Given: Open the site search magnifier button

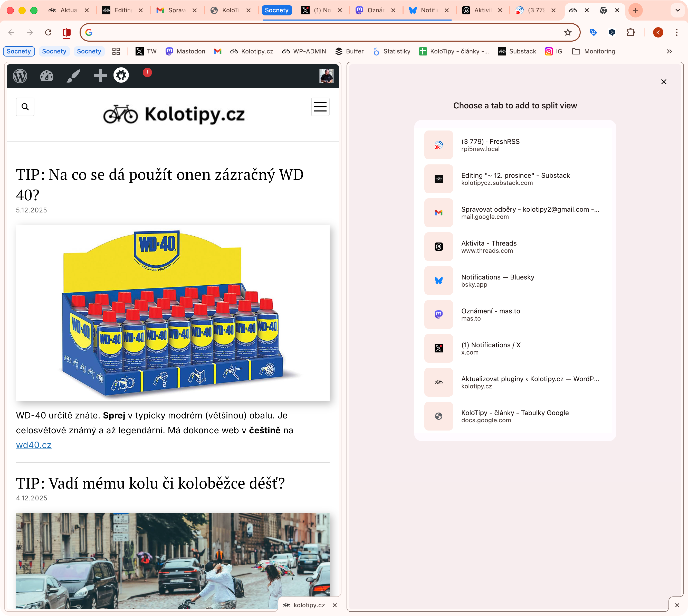Looking at the screenshot, I should (25, 107).
